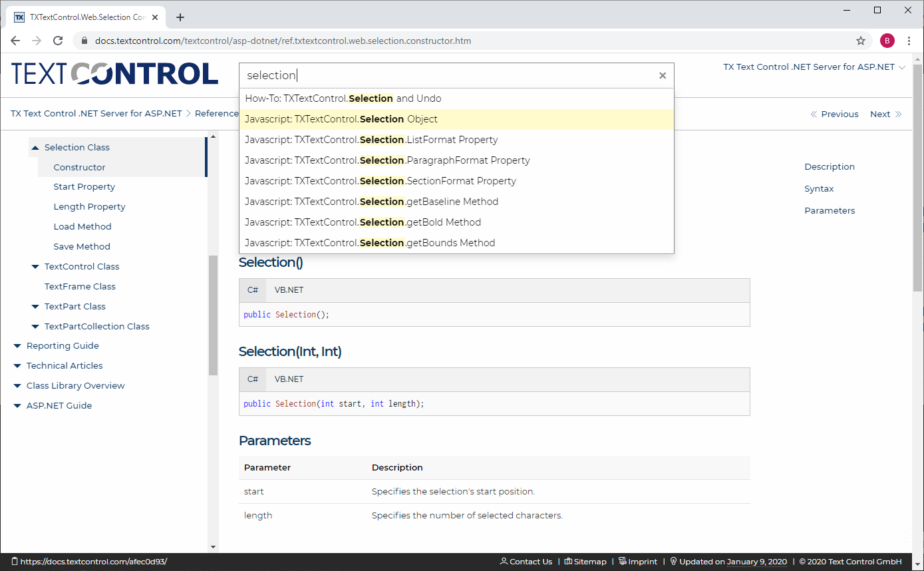924x571 pixels.
Task: Open TX Text Control .NET Server product dropdown
Action: 814,67
